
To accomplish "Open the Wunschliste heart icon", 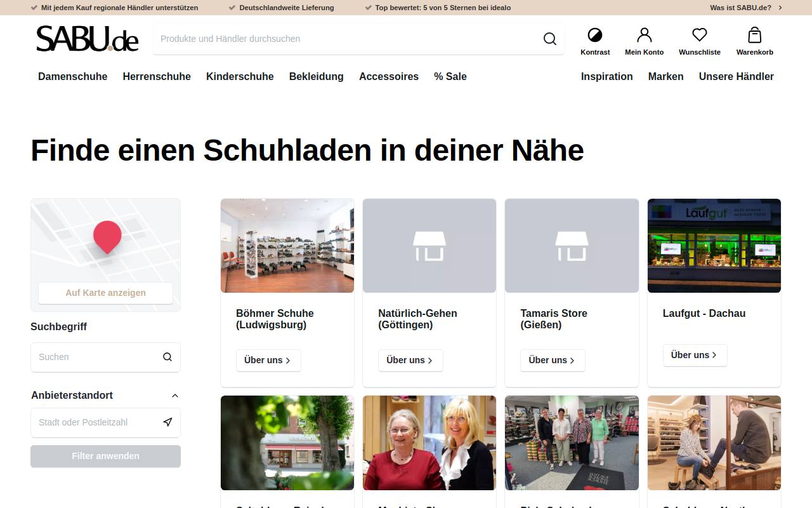I will click(x=700, y=35).
